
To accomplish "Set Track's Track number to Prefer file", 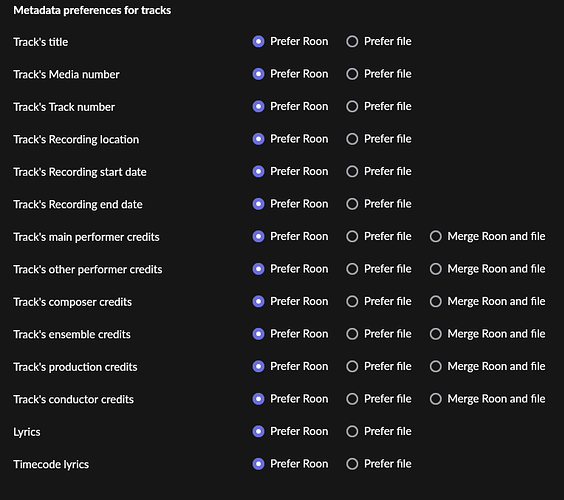I will (352, 106).
